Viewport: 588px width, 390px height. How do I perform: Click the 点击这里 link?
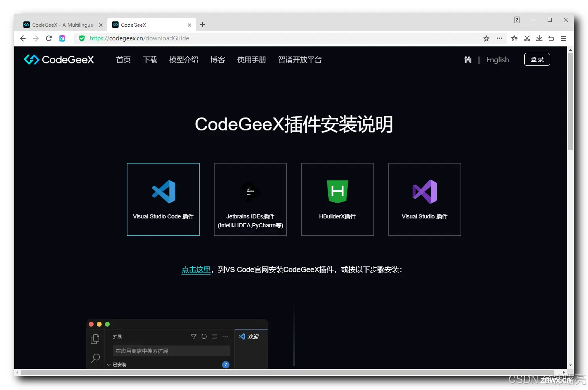[196, 270]
